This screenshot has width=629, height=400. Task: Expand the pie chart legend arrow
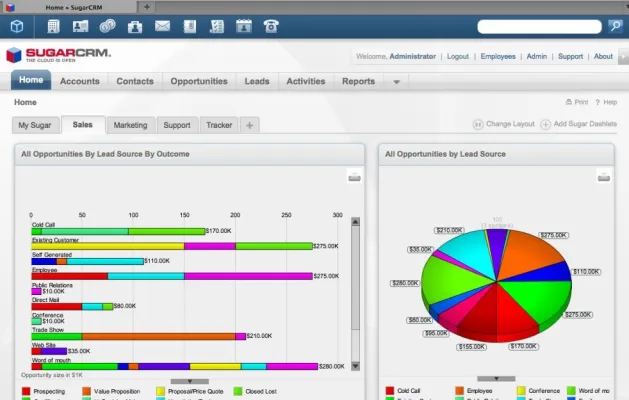[x=502, y=379]
